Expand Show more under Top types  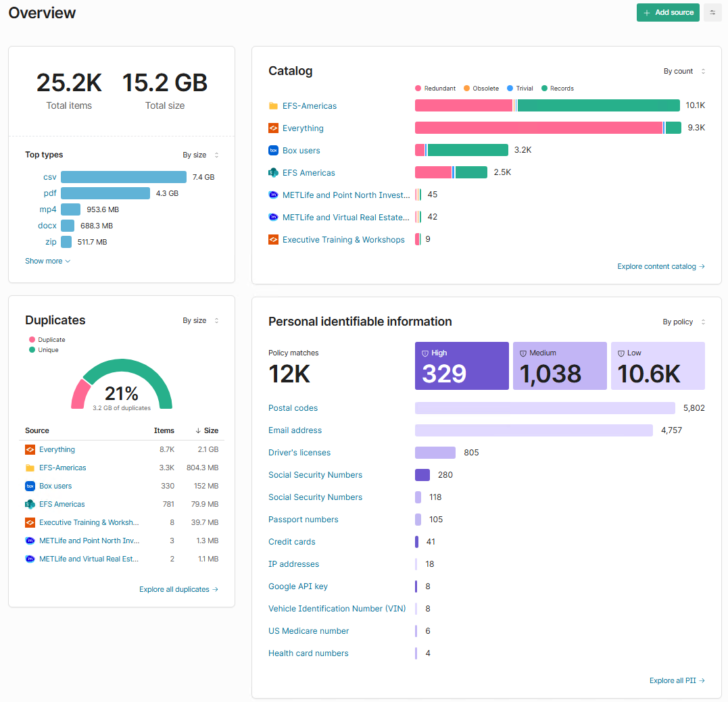point(47,261)
